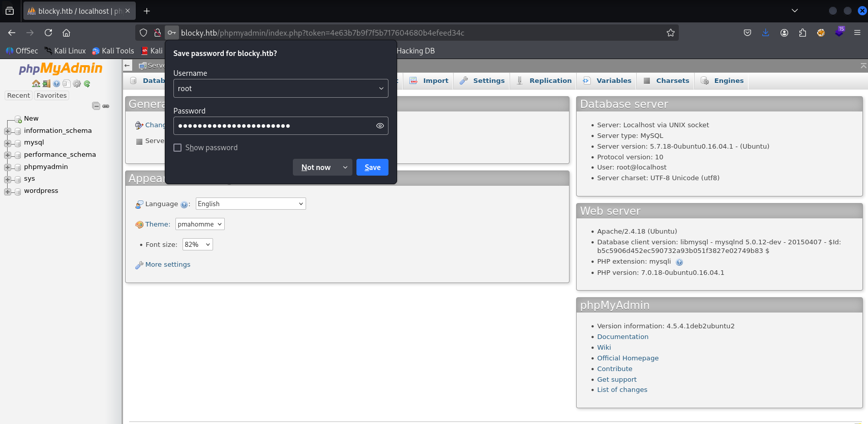Image resolution: width=868 pixels, height=424 pixels.
Task: Switch to the Settings tab
Action: pyautogui.click(x=482, y=80)
